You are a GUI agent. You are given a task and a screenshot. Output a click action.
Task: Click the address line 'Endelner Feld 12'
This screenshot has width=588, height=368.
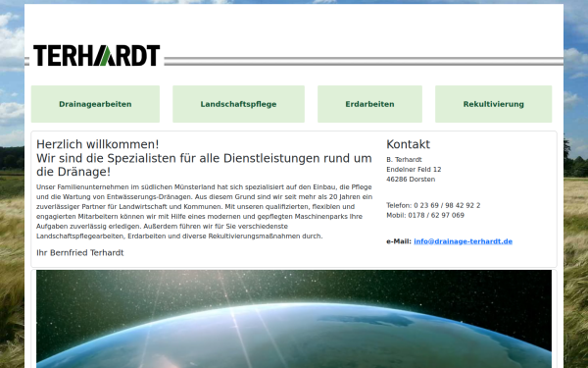[414, 170]
